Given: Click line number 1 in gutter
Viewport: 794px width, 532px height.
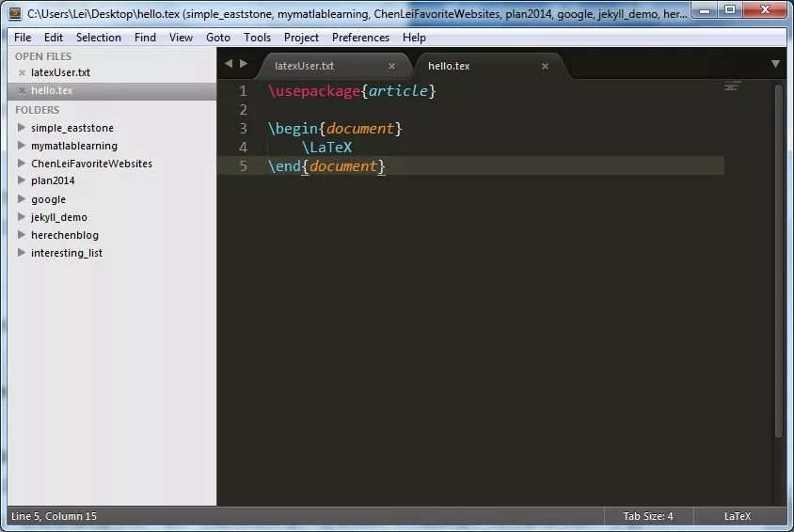Looking at the screenshot, I should (x=243, y=91).
